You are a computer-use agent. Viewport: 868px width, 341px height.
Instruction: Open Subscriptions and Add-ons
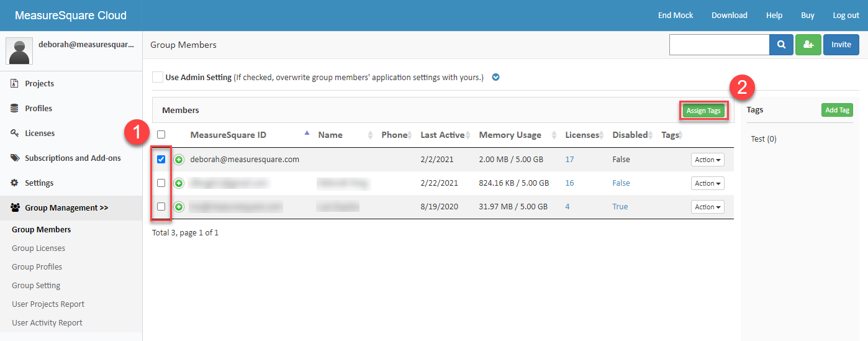(73, 158)
